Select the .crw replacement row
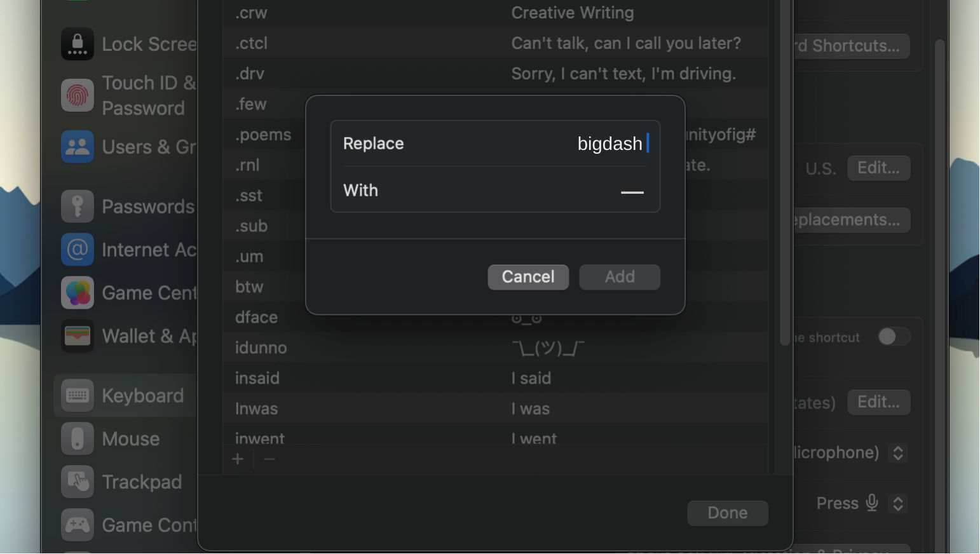The width and height of the screenshot is (980, 554). pos(495,13)
